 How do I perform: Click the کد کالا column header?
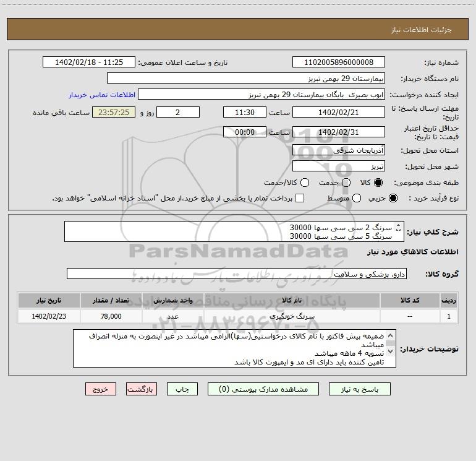tap(410, 300)
